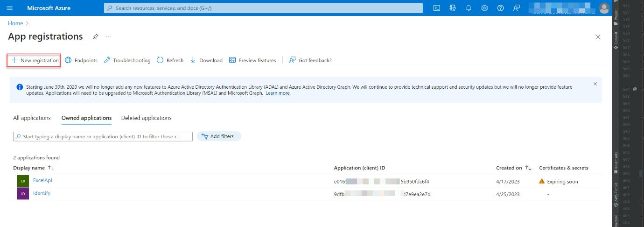Image resolution: width=644 pixels, height=227 pixels.
Task: Open portal settings gear
Action: click(484, 8)
